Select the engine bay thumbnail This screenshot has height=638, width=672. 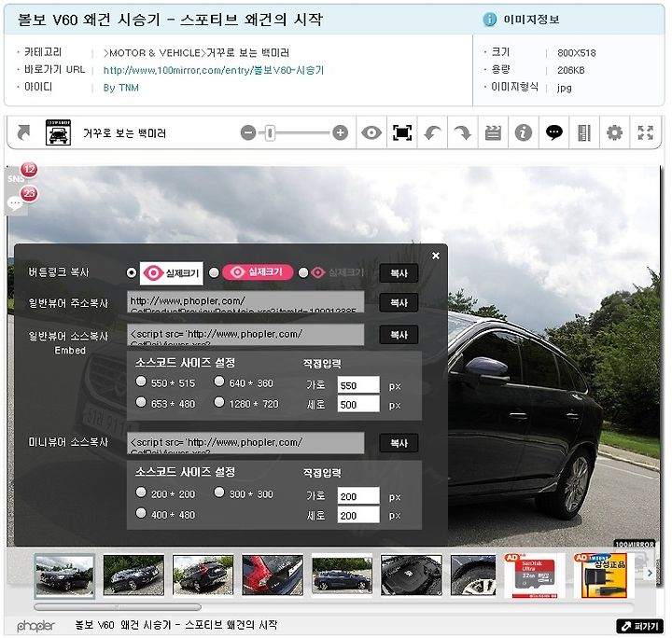tap(412, 576)
